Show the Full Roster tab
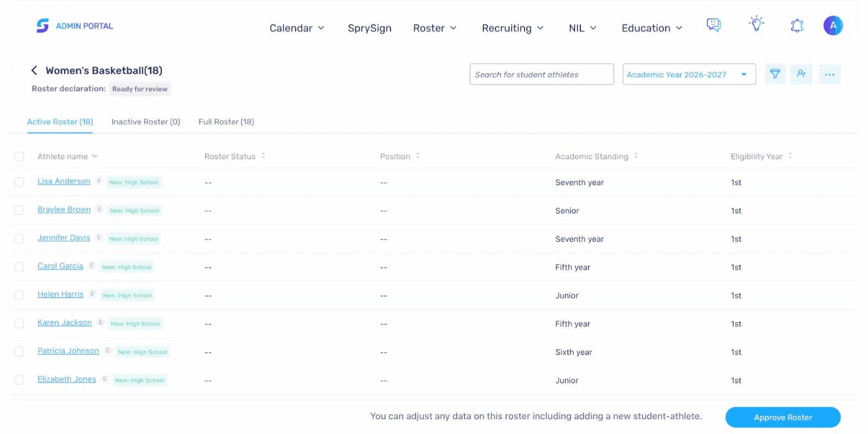This screenshot has height=434, width=868. 226,122
